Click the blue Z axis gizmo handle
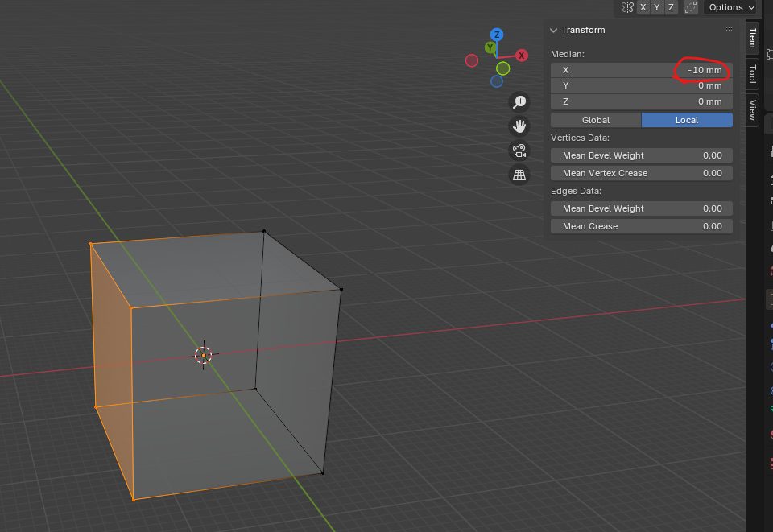The image size is (773, 532). pyautogui.click(x=497, y=35)
